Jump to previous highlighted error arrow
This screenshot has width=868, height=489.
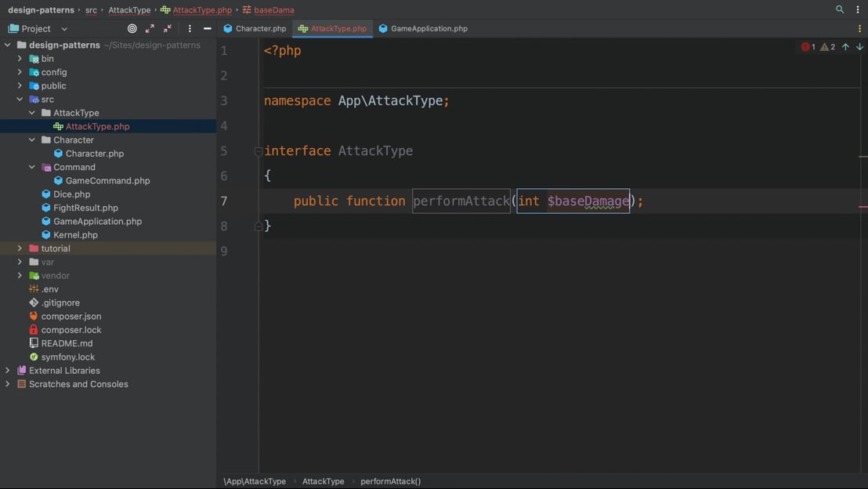[x=845, y=47]
